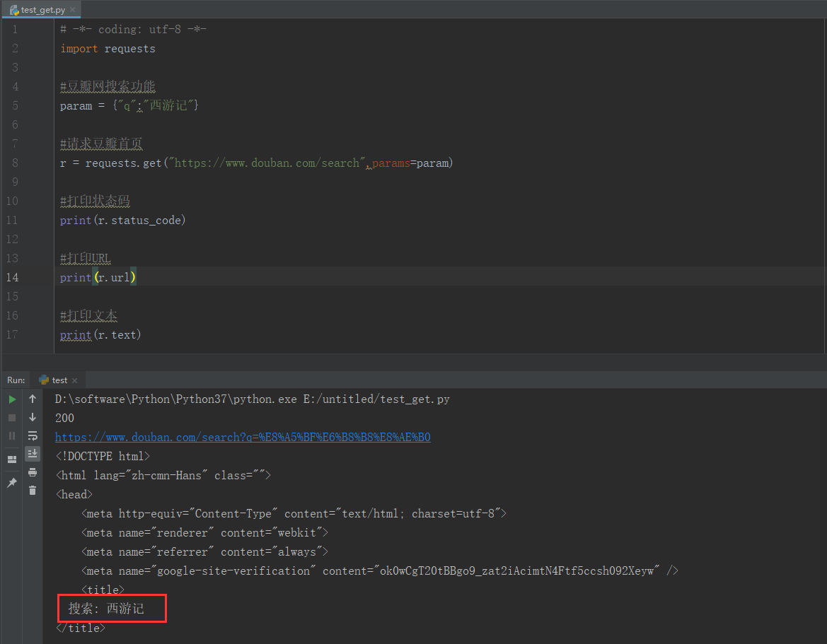Click the Stop process icon
827x644 pixels.
pyautogui.click(x=12, y=417)
